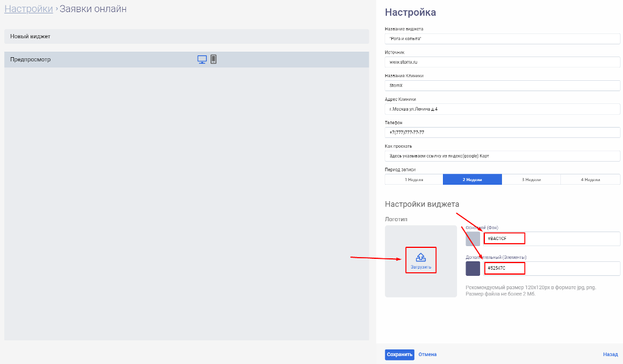Click the Телефон phone number field
Screen dimensions: 623x364
(502, 132)
